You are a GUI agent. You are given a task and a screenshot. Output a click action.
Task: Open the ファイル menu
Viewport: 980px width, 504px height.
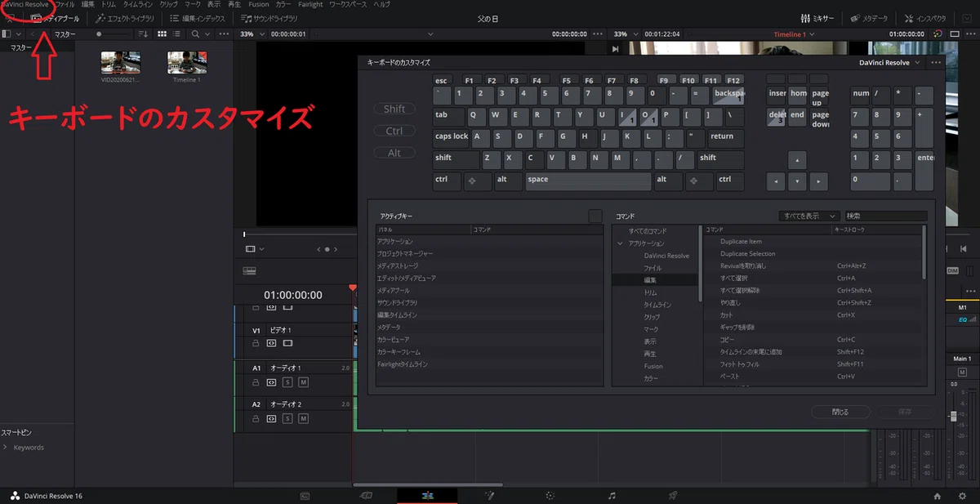[64, 4]
